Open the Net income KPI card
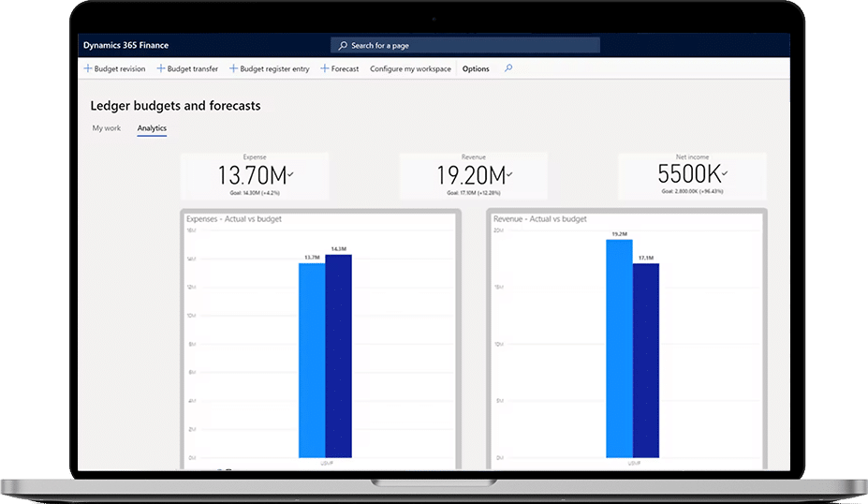Image resolution: width=868 pixels, height=504 pixels. coord(692,174)
